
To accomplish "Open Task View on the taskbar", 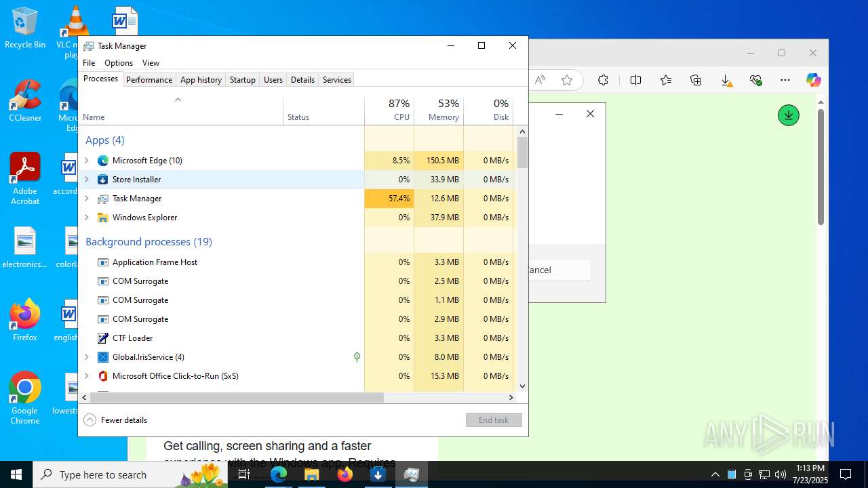I will pyautogui.click(x=244, y=474).
